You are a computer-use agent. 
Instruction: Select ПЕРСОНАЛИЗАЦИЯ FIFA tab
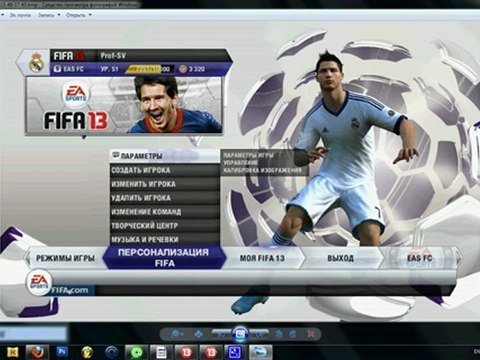(x=164, y=258)
